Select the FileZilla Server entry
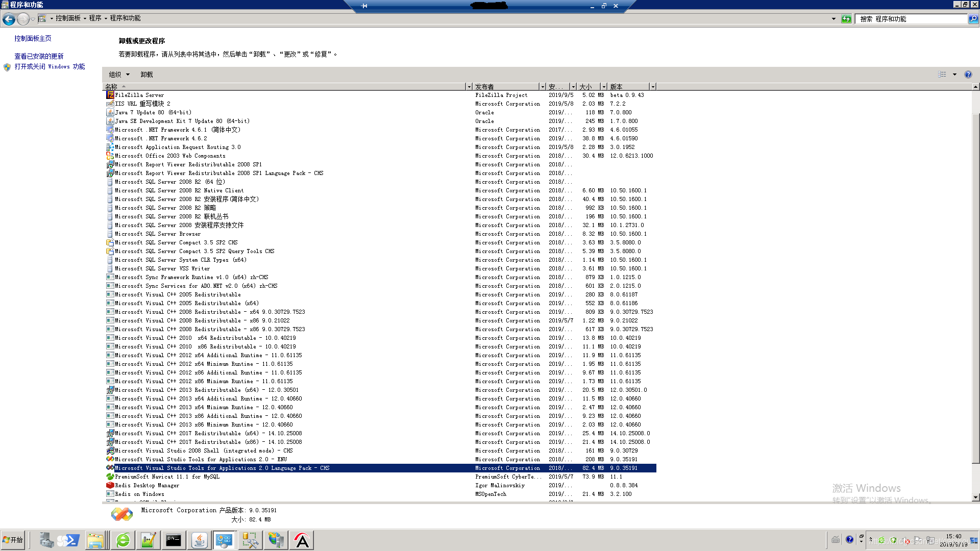The height and width of the screenshot is (551, 980). point(139,95)
